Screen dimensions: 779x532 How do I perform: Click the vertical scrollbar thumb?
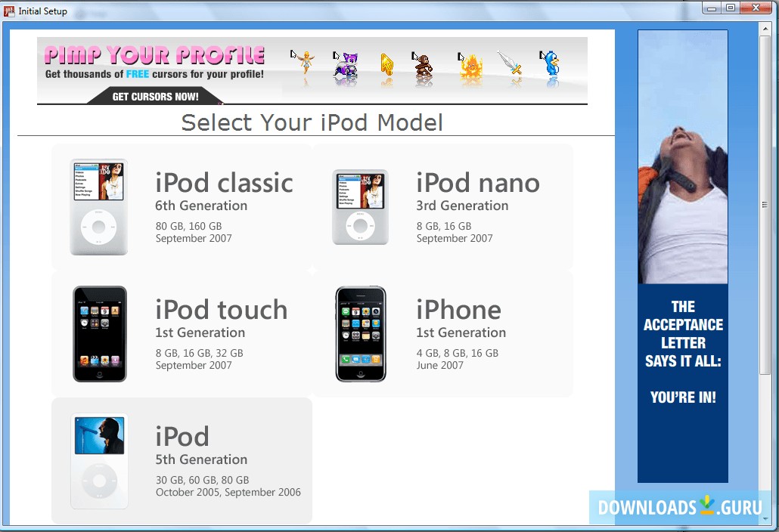[x=765, y=205]
